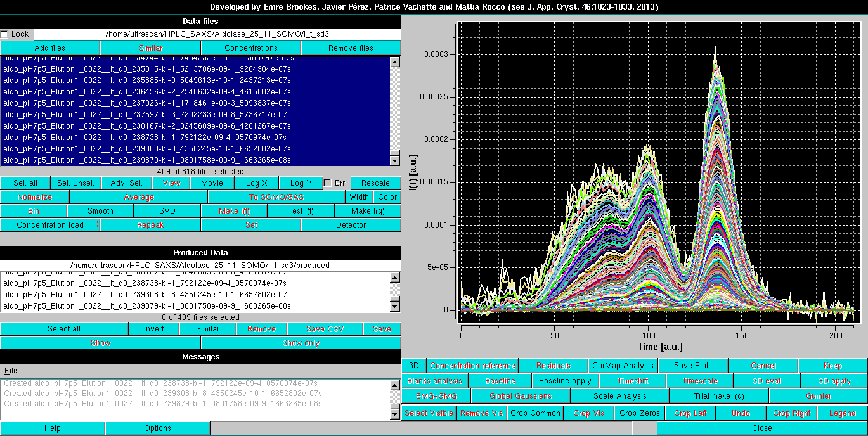Open CorMap Analysis
Viewport: 868px width, 436px height.
coord(622,366)
